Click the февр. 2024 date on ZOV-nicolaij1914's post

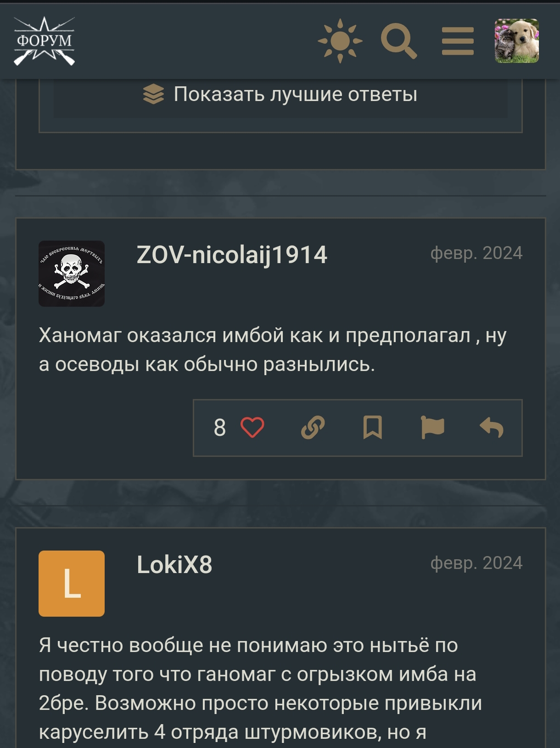point(476,253)
